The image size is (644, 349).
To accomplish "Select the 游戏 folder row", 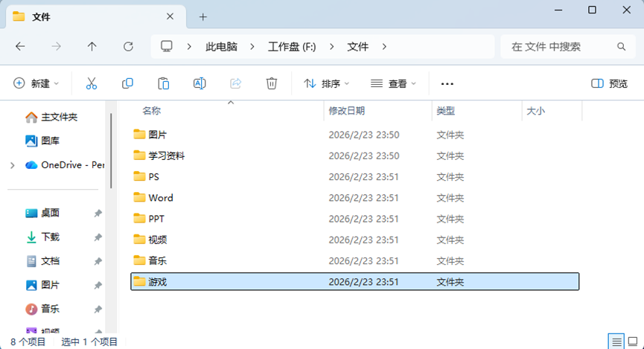I will [x=355, y=282].
